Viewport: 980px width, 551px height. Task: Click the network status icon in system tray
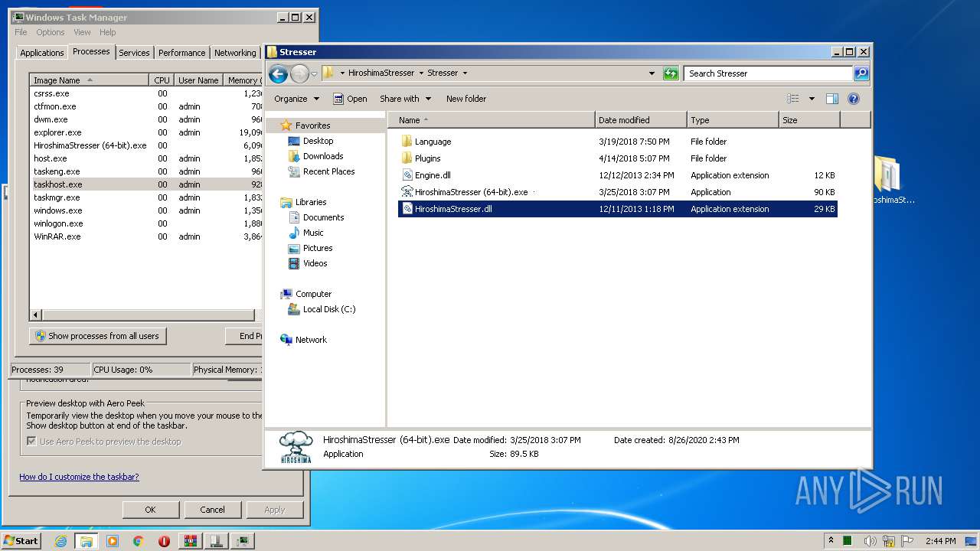(x=890, y=540)
